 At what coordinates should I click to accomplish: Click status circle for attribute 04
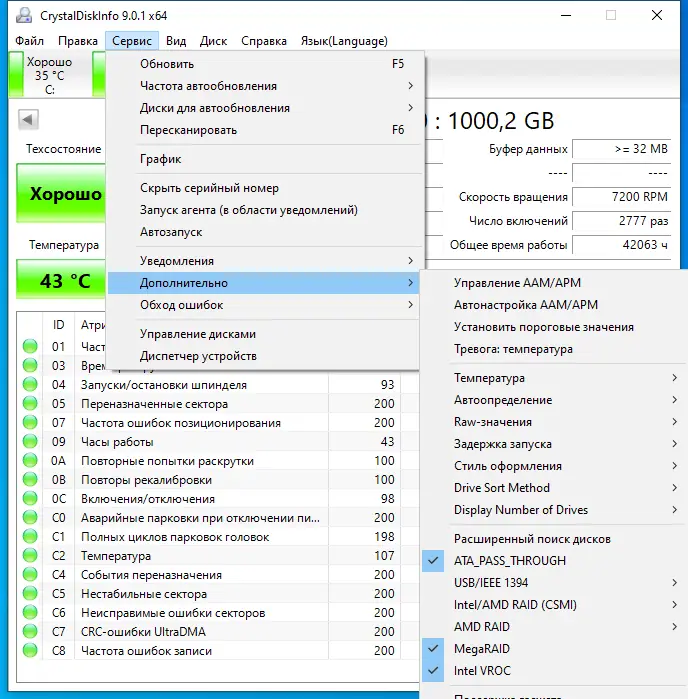coord(30,384)
